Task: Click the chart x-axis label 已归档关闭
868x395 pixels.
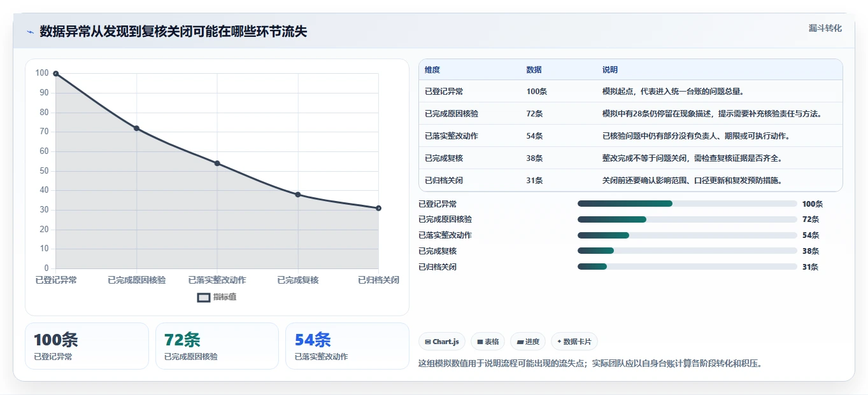Action: click(379, 280)
